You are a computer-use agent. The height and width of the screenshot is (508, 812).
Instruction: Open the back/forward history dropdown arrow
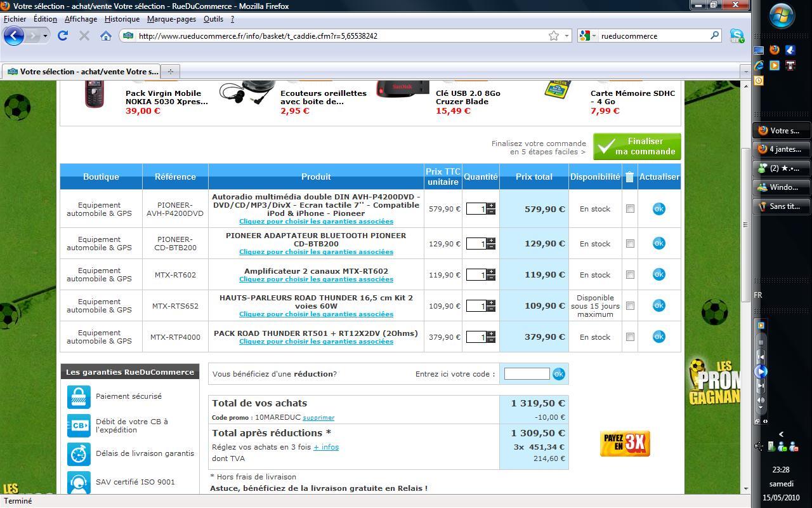pos(45,36)
